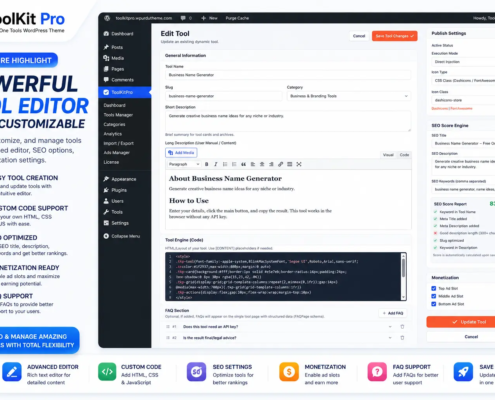Toggle the Middle Ad Slot checkbox

[x=434, y=296]
